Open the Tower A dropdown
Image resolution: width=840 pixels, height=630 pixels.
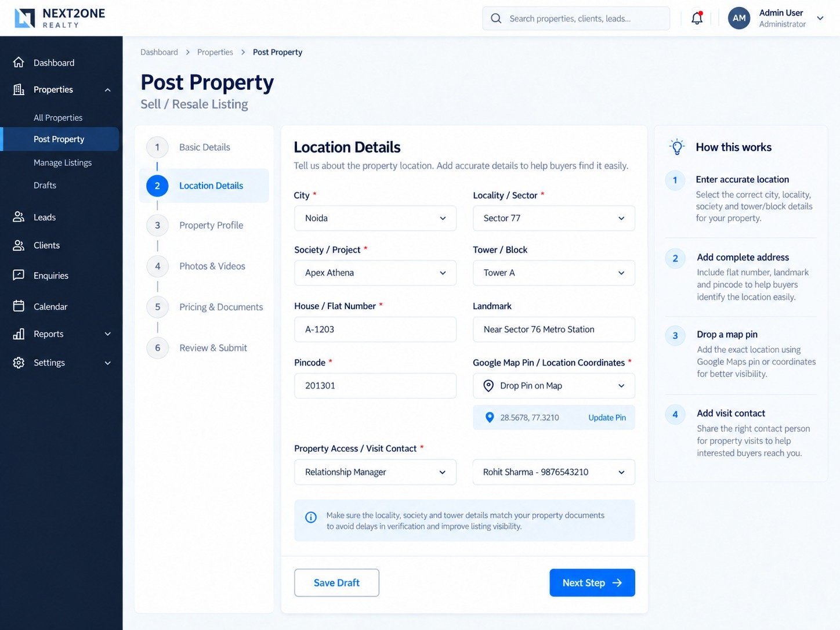click(554, 273)
